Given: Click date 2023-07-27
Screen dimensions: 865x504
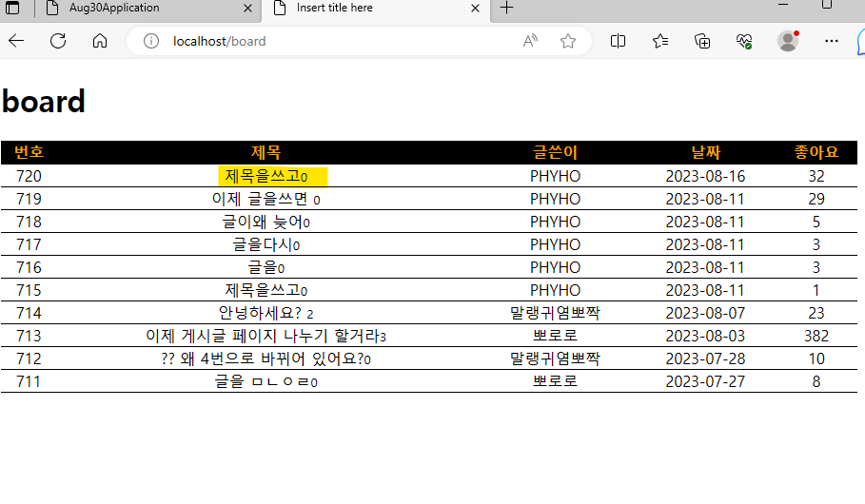Looking at the screenshot, I should click(x=705, y=381).
